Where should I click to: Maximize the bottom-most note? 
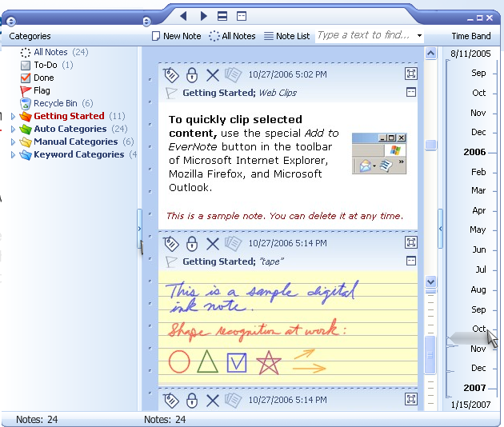(410, 399)
